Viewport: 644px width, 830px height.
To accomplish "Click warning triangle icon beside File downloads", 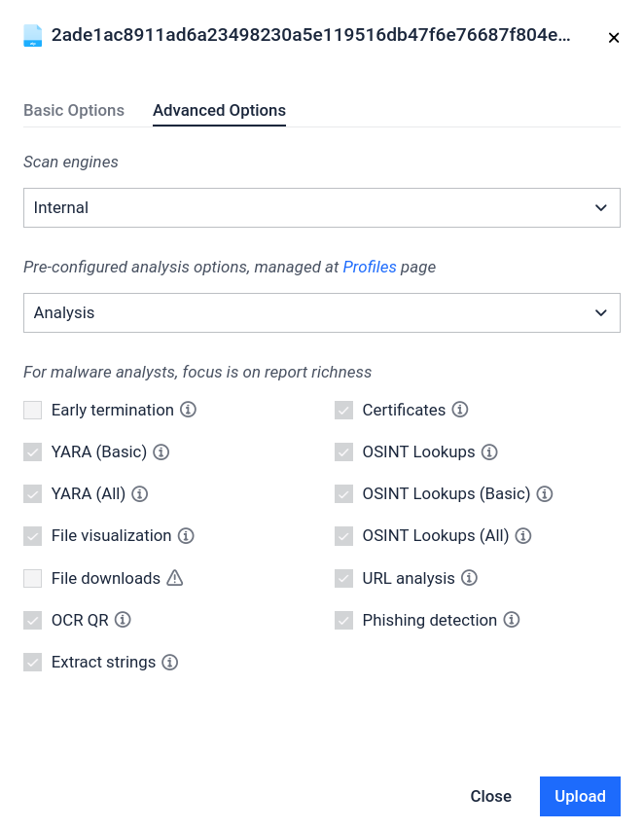I will (175, 578).
